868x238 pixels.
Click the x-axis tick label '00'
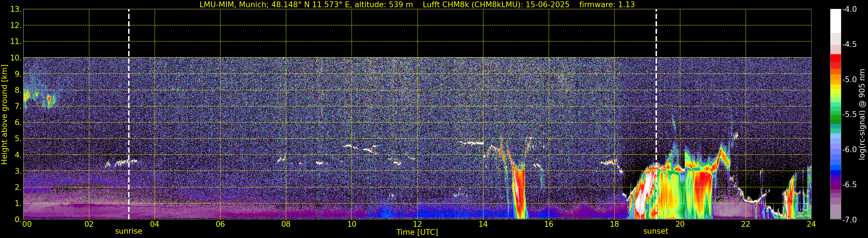27,224
